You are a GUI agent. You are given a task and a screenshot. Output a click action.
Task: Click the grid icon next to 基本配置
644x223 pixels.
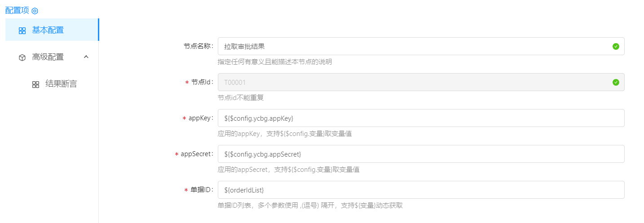click(x=22, y=31)
